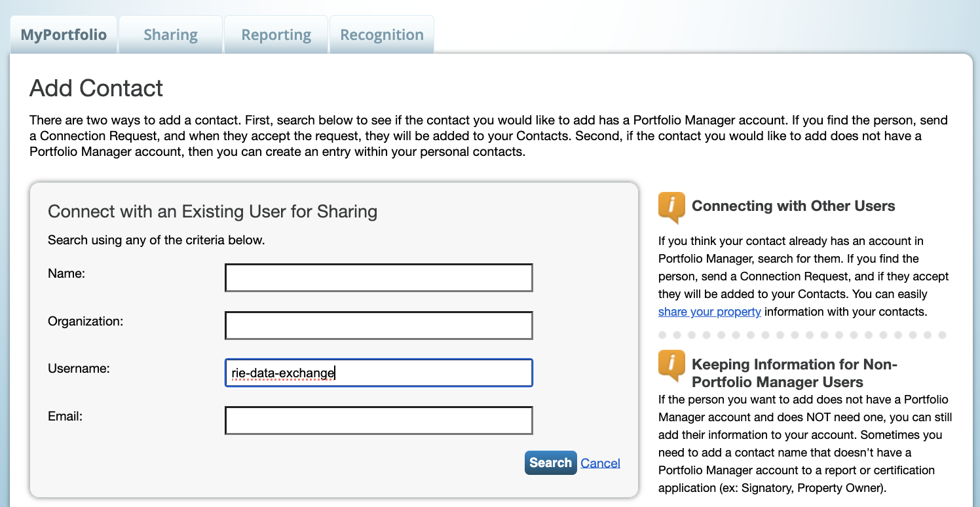Click 'Keeping Information for Non-Portfolio Manager Users' heading
The width and height of the screenshot is (980, 507).
pyautogui.click(x=795, y=373)
